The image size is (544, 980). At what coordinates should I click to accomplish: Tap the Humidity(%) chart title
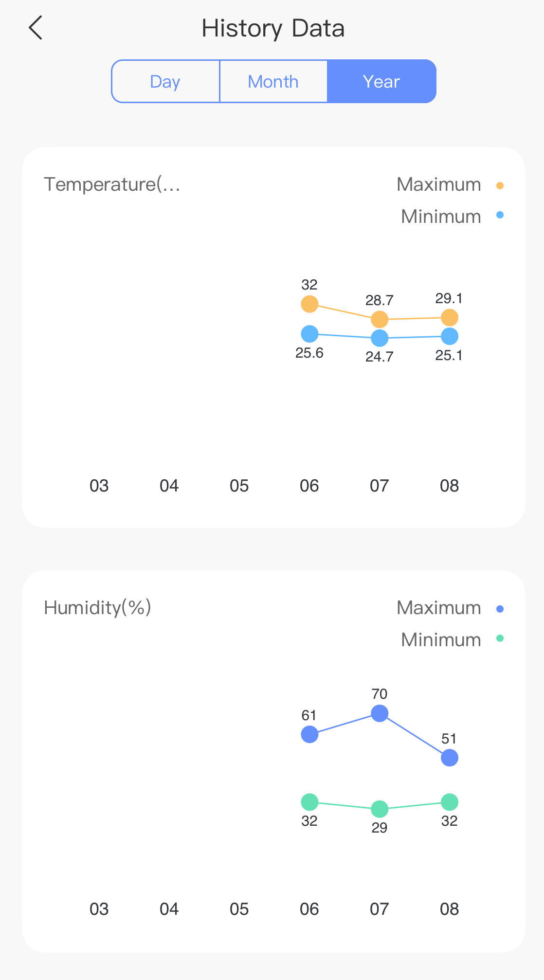(x=97, y=608)
